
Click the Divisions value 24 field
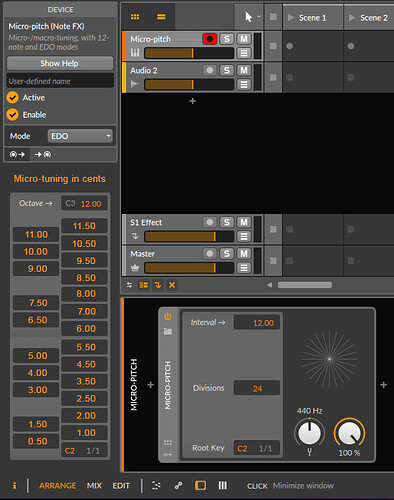[257, 388]
